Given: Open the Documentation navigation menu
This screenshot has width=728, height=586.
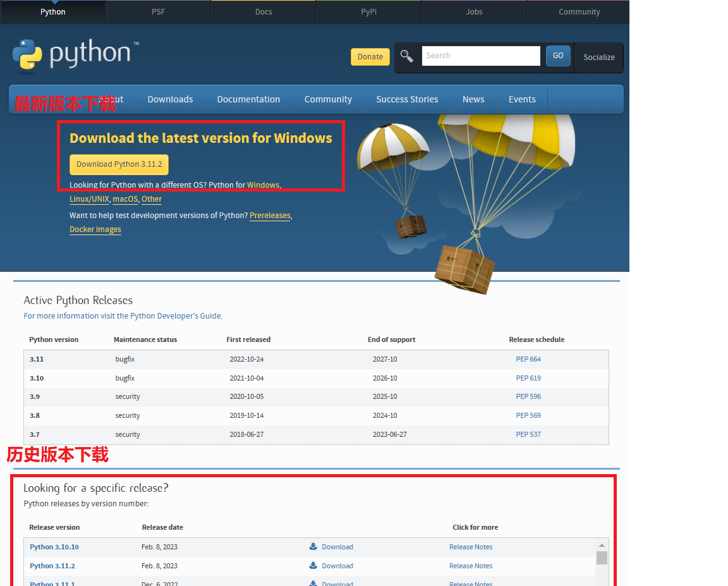Looking at the screenshot, I should [248, 99].
